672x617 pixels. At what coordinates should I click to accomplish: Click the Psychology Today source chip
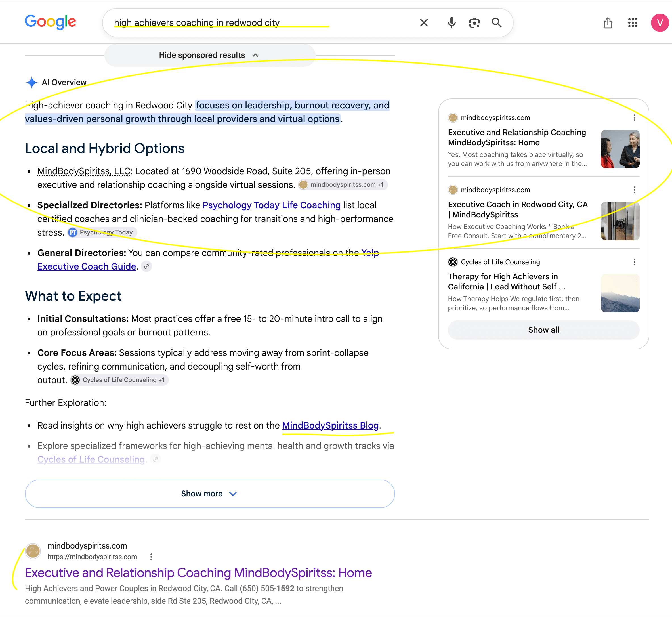102,232
